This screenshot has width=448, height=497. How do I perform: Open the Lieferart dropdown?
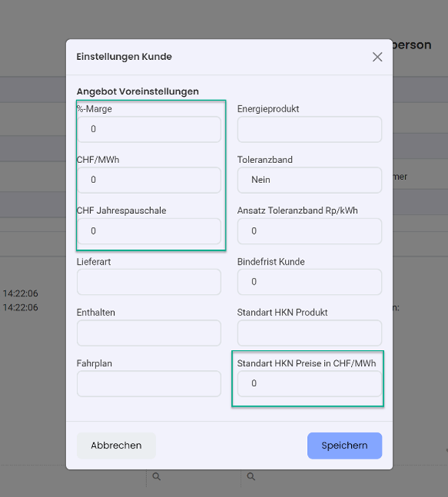(149, 282)
